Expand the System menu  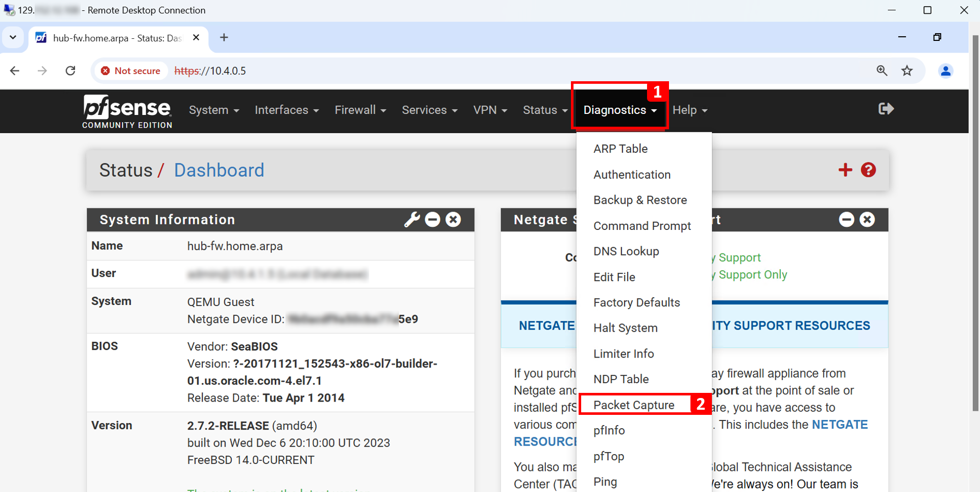pyautogui.click(x=214, y=110)
